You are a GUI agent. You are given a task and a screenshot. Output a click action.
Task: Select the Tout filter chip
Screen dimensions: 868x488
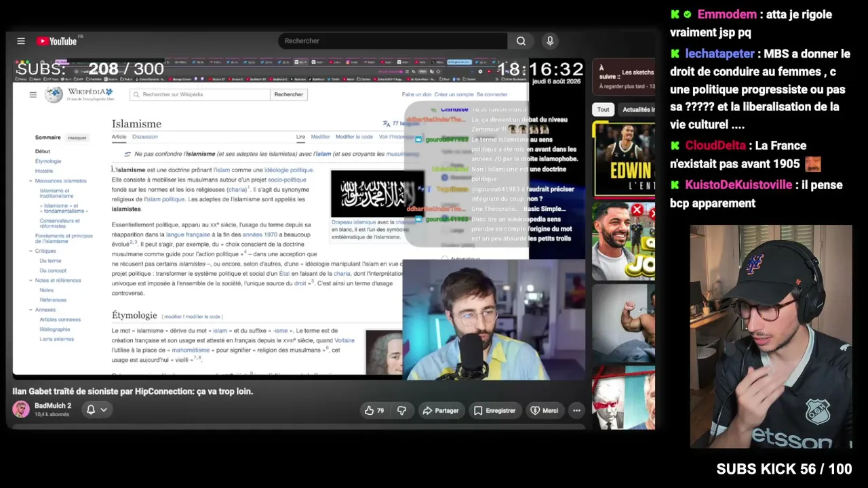click(x=603, y=109)
